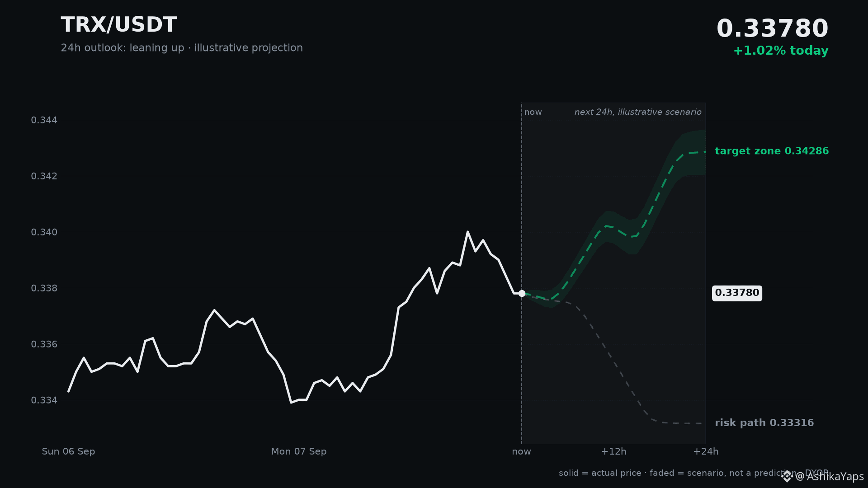This screenshot has height=488, width=868.
Task: Click the white current price dot marker
Action: click(522, 293)
